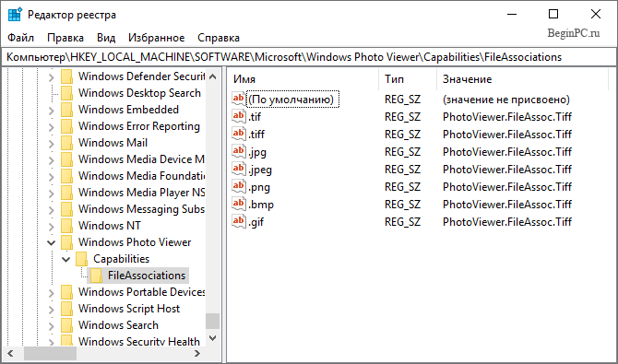Click the Windows Portable Devices folder icon
Screen dimensions: 618x364
pyautogui.click(x=67, y=292)
